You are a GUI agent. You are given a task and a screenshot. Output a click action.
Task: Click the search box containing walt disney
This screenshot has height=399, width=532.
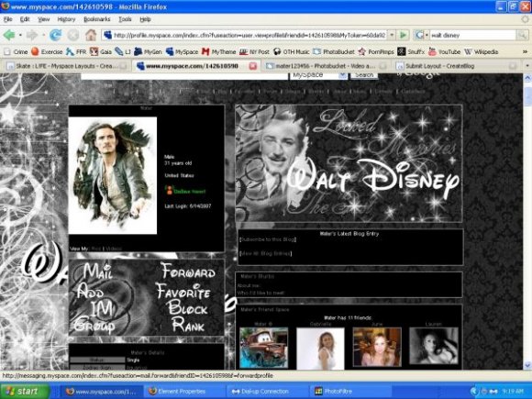[x=472, y=35]
